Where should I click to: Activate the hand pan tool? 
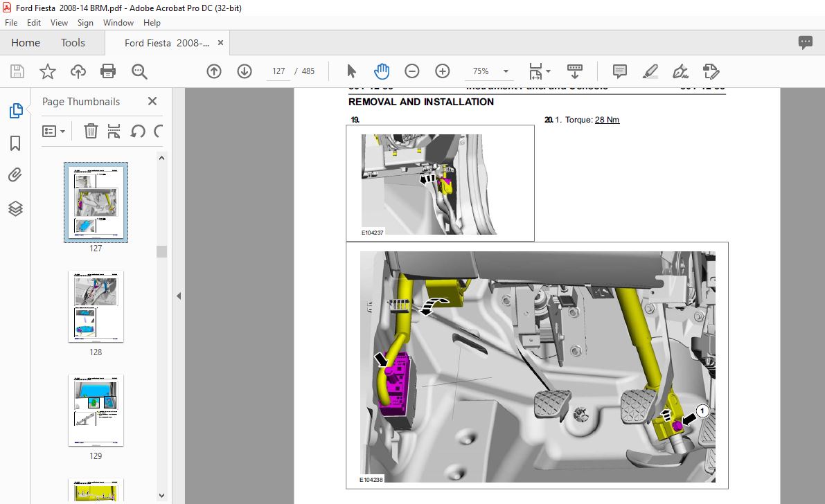382,71
